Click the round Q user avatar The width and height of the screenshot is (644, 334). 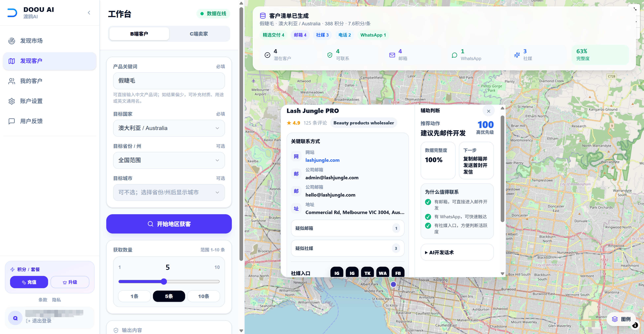[x=15, y=318]
